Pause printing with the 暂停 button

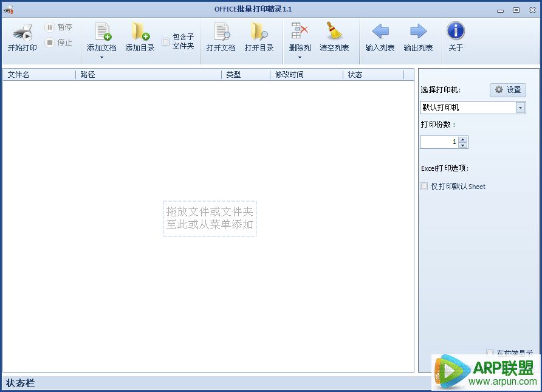58,27
